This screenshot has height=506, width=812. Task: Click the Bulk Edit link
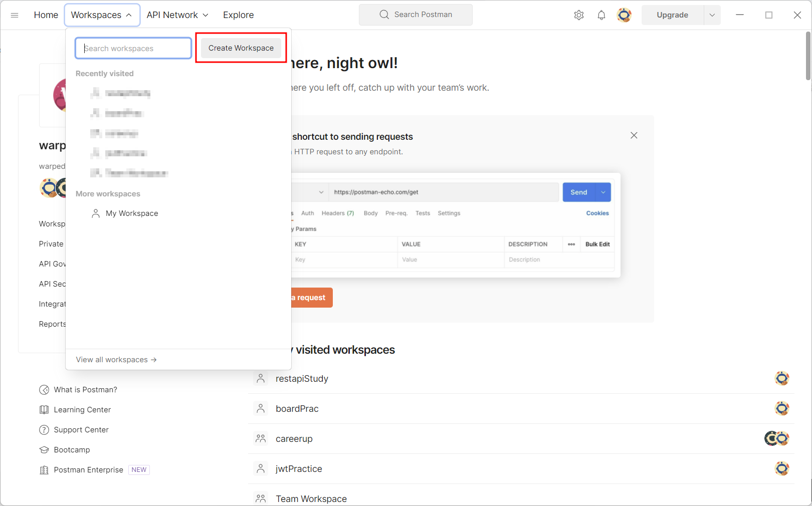[597, 244]
